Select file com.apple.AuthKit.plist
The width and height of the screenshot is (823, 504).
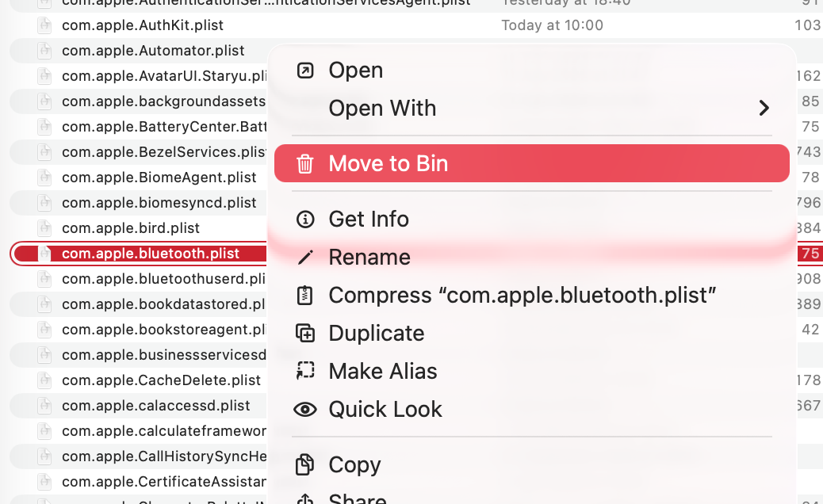tap(142, 25)
